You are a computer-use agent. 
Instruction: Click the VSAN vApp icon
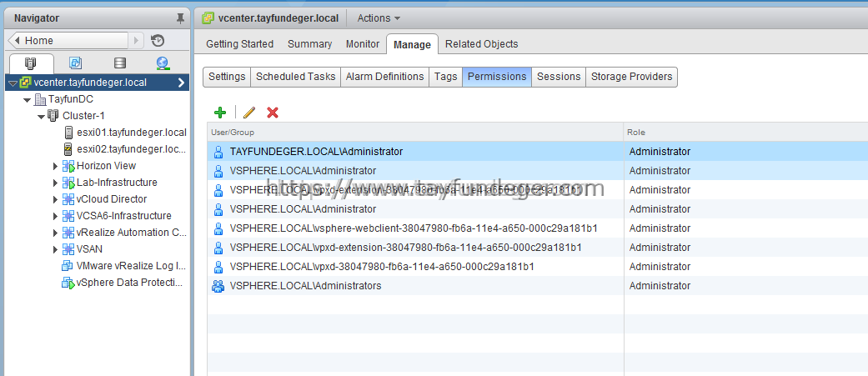point(68,248)
